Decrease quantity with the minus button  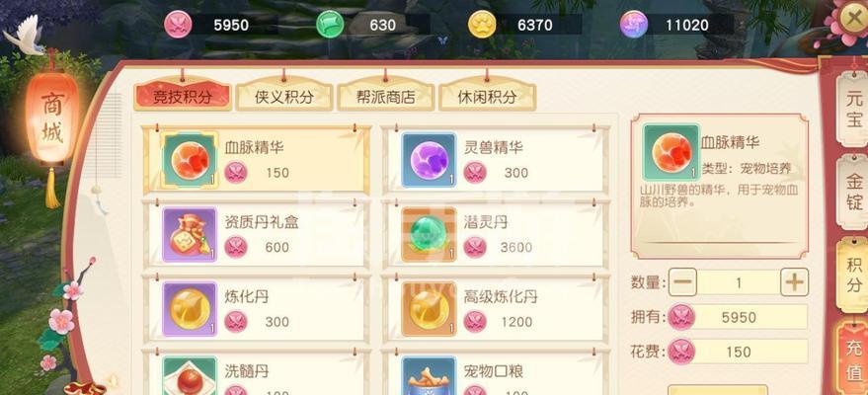(x=683, y=282)
